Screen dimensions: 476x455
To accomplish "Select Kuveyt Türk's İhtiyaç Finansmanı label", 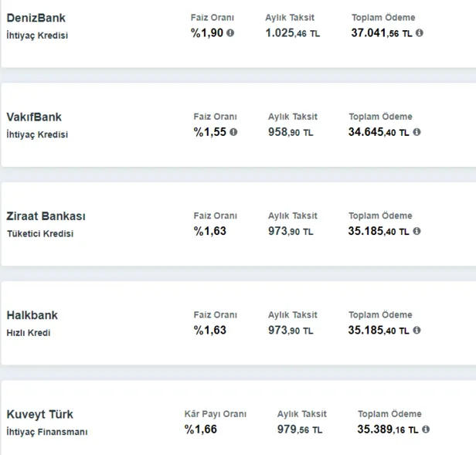I will (x=47, y=432).
